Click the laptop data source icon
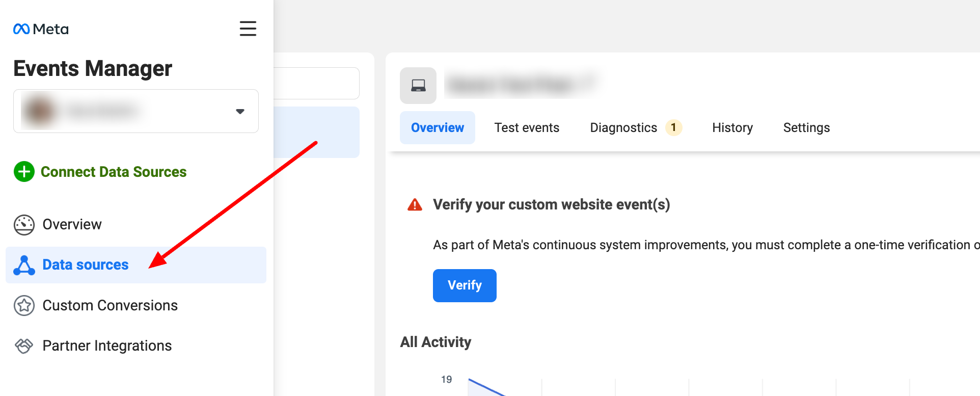The width and height of the screenshot is (980, 396). (418, 86)
